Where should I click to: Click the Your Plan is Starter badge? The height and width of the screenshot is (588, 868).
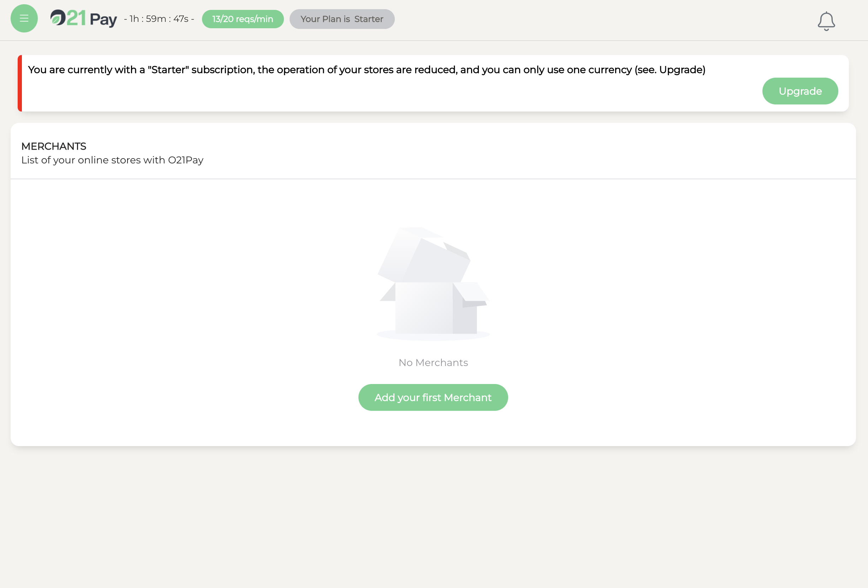point(342,19)
